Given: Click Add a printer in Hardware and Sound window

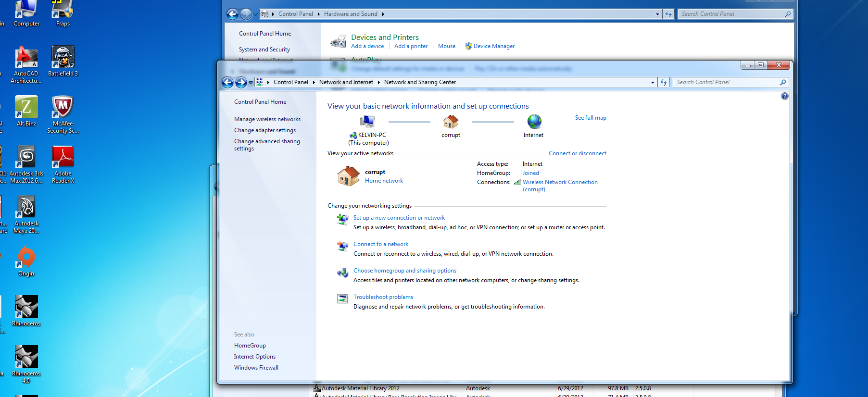Looking at the screenshot, I should click(411, 46).
